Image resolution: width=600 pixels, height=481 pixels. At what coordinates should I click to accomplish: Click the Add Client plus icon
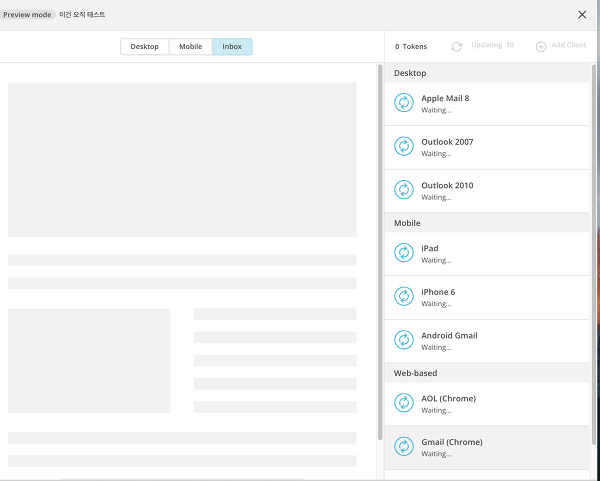click(x=541, y=47)
